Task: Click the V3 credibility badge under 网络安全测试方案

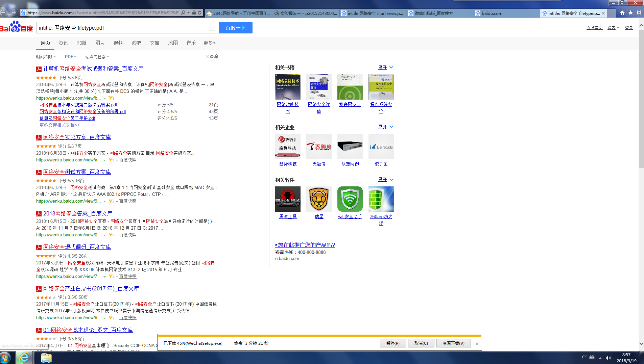Action: [x=112, y=201]
